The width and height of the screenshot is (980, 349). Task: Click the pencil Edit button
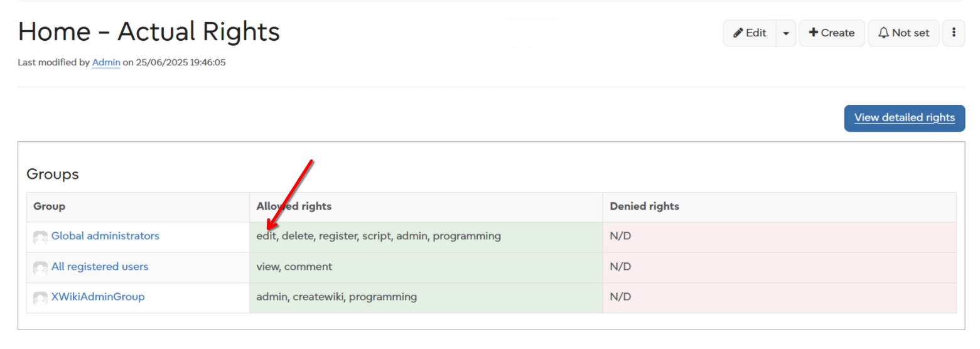(x=750, y=33)
